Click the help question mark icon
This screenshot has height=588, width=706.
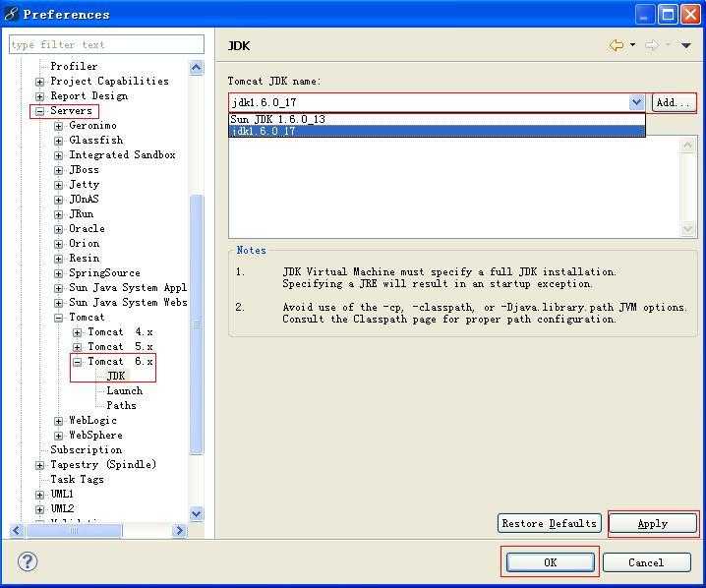pyautogui.click(x=28, y=561)
